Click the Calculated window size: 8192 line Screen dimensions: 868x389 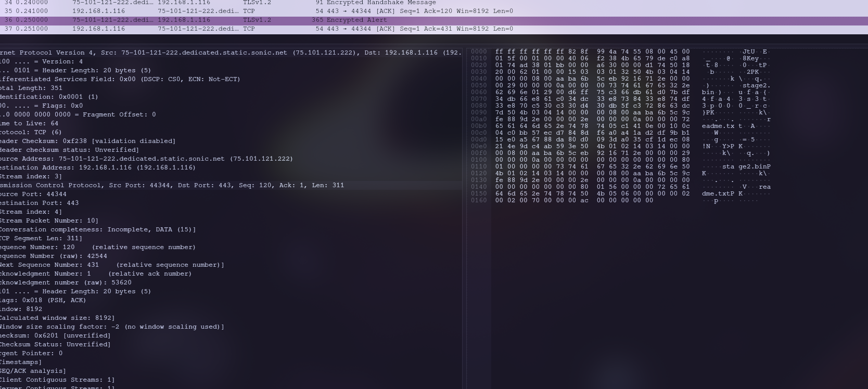click(57, 318)
